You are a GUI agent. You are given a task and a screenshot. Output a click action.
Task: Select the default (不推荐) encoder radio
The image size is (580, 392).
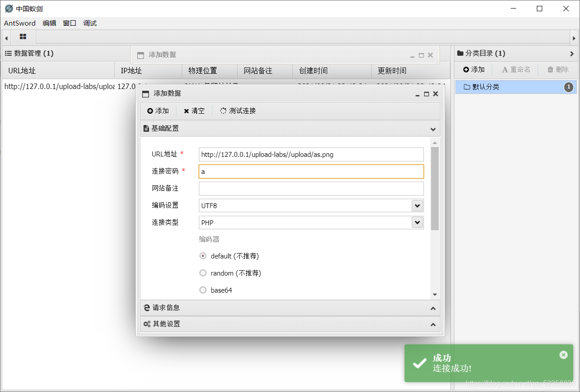(202, 256)
